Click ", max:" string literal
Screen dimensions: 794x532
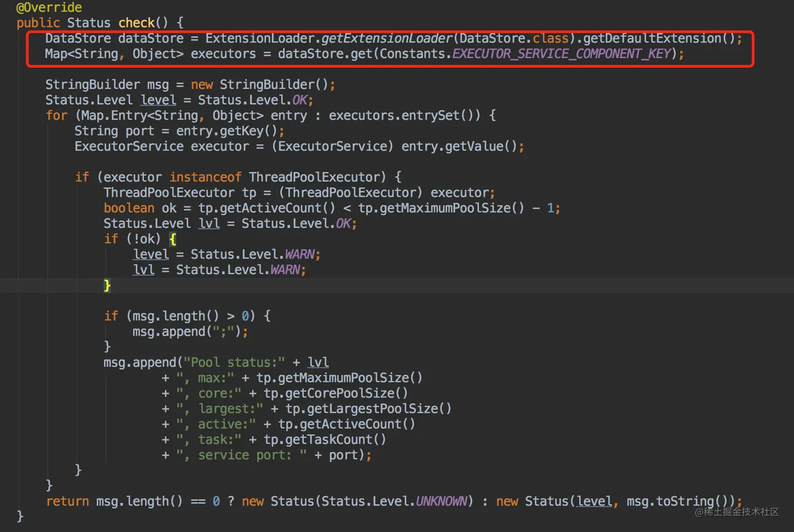(205, 378)
